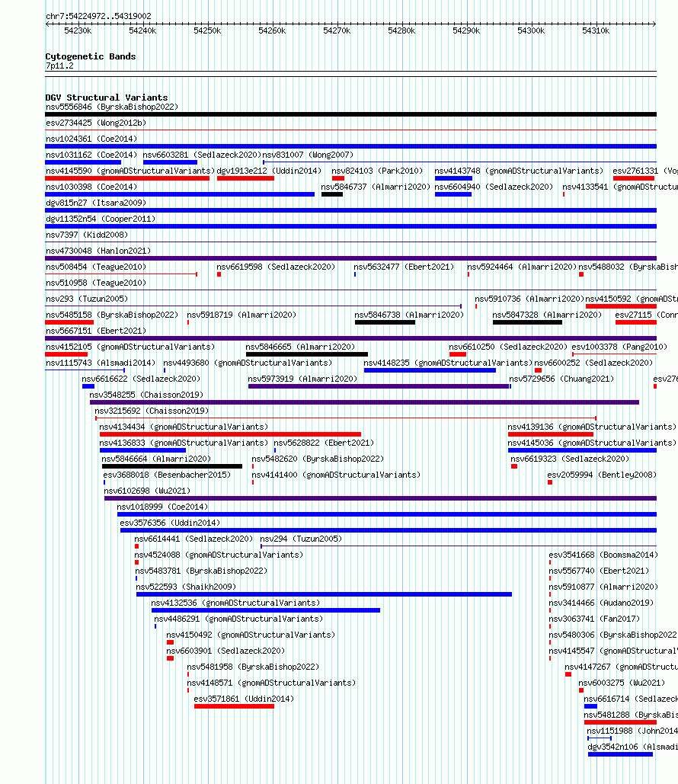Screen dimensions: 678x784
Task: Click nsv4136833 gnomADStructuralVariants label
Action: click(x=184, y=443)
